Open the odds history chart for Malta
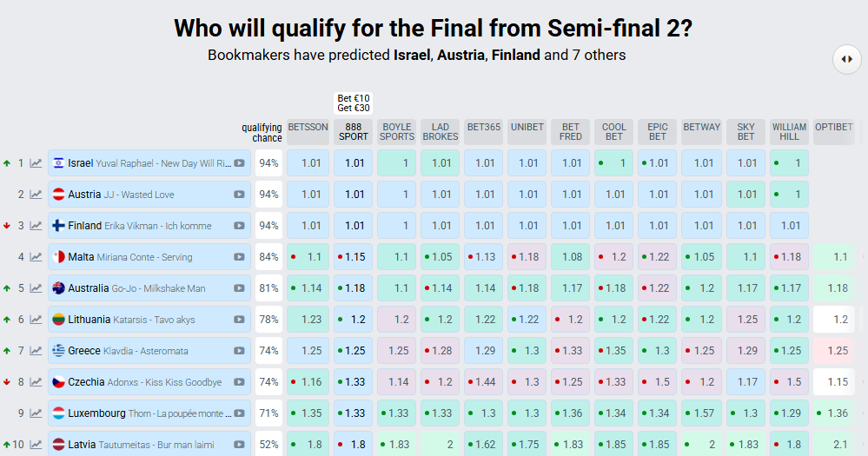868x456 pixels. (36, 256)
